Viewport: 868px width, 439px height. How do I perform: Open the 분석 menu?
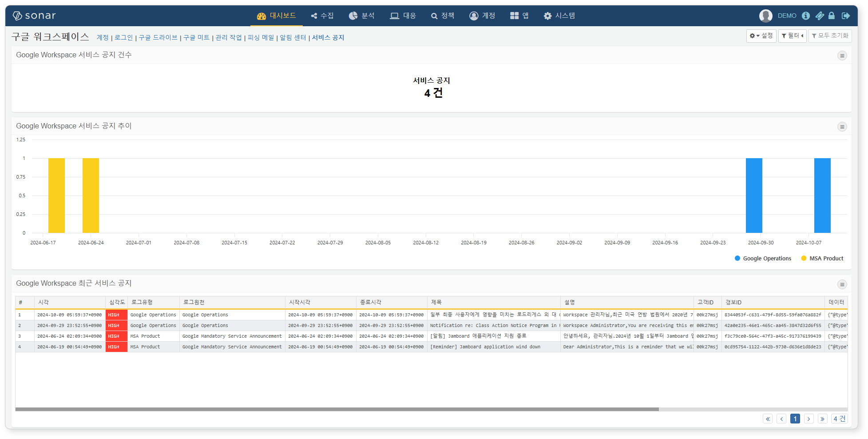coord(362,16)
